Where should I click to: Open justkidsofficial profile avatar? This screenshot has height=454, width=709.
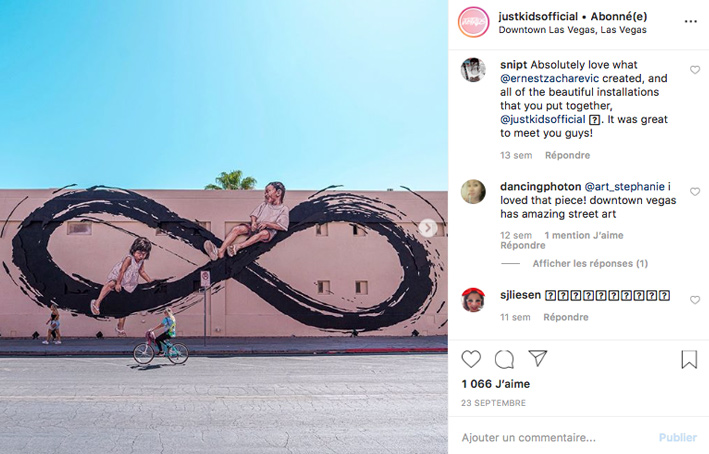473,22
